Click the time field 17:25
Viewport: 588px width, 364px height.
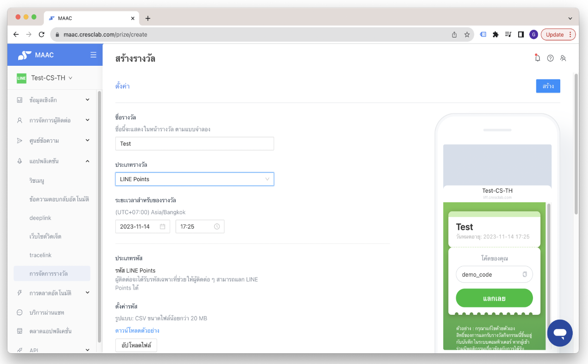pyautogui.click(x=200, y=227)
